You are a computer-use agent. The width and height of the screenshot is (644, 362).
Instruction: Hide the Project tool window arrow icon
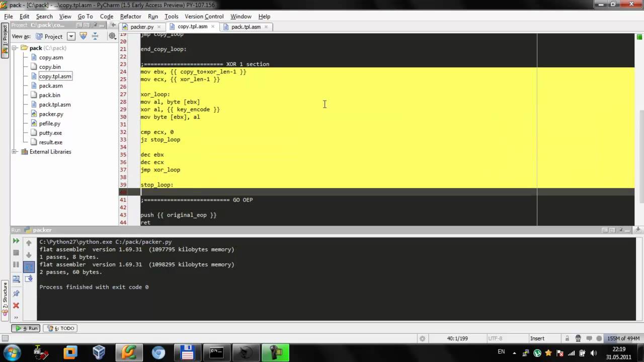[113, 25]
